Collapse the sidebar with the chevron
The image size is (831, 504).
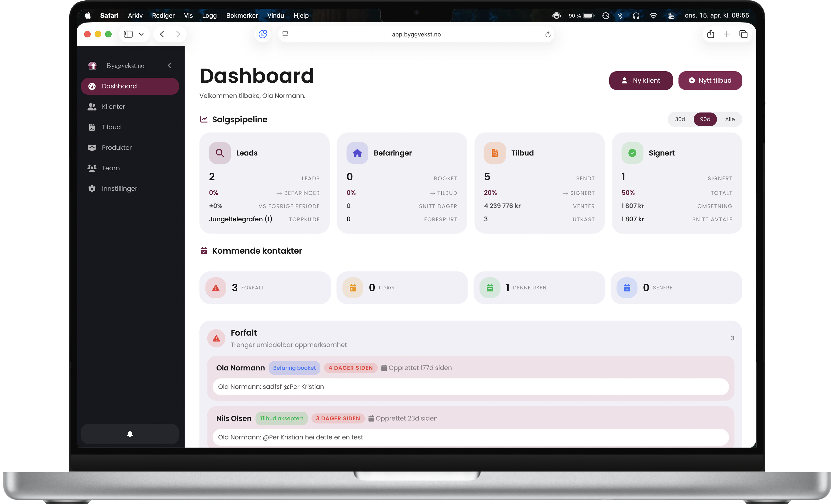point(169,65)
